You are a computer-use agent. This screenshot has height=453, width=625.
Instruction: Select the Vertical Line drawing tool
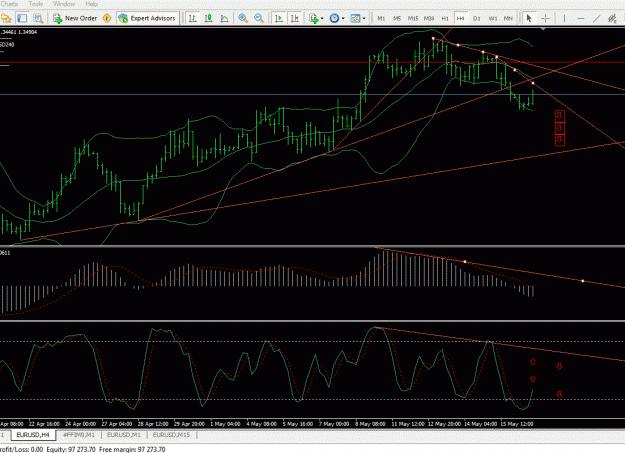[564, 18]
